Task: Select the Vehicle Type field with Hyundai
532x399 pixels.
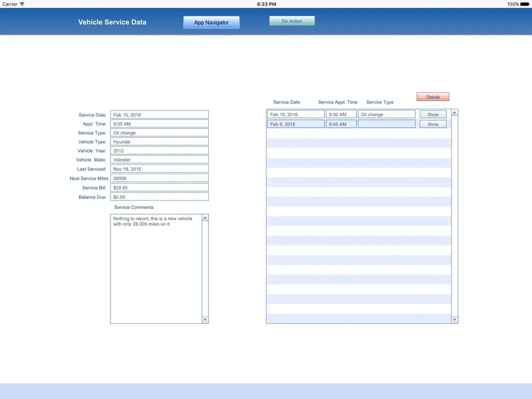Action: coord(159,142)
